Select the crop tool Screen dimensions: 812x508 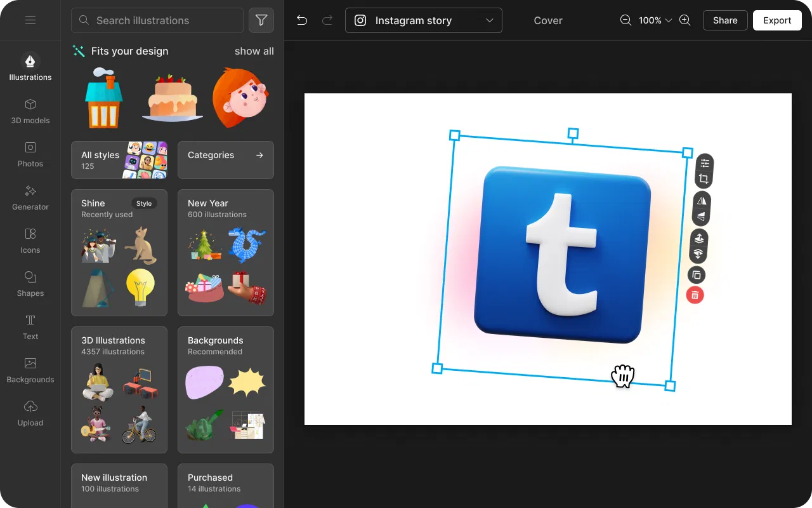click(704, 179)
